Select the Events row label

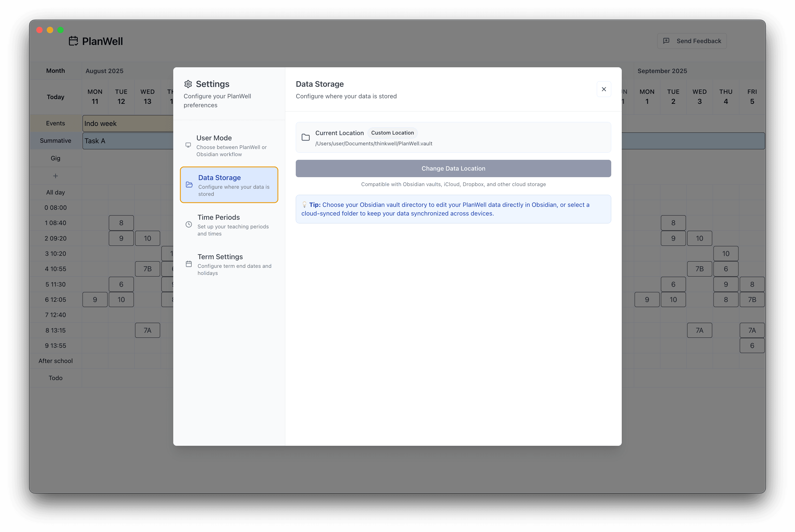(x=55, y=123)
